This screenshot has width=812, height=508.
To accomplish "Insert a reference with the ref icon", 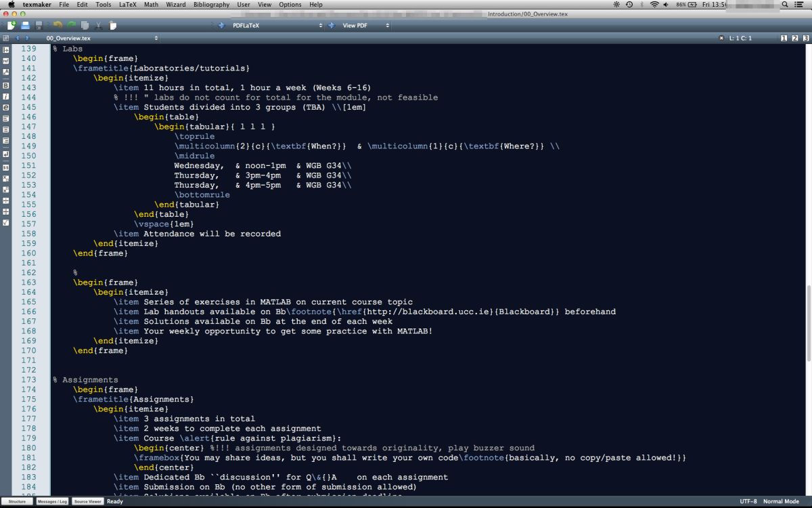I will pyautogui.click(x=5, y=60).
